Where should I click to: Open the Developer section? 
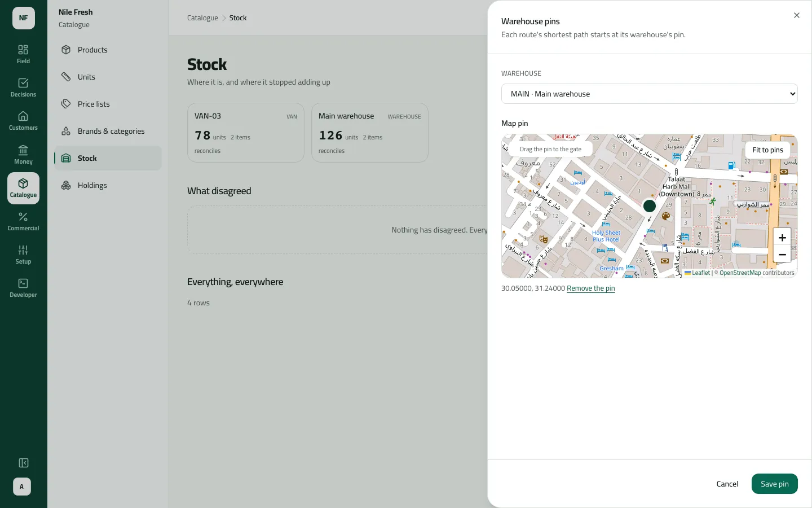(23, 288)
